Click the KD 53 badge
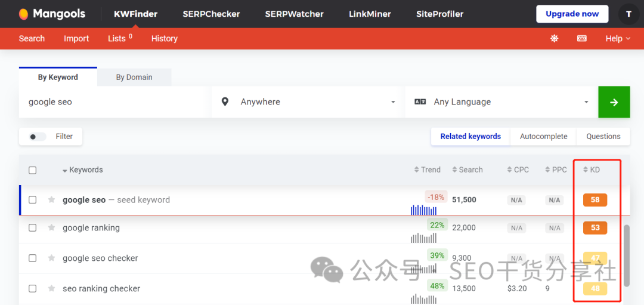 595,228
